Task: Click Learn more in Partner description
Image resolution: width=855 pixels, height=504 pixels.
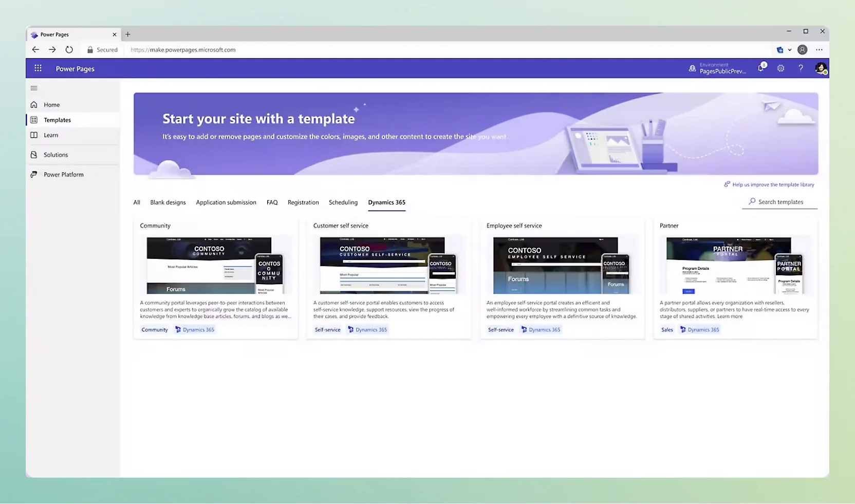Action: [730, 316]
